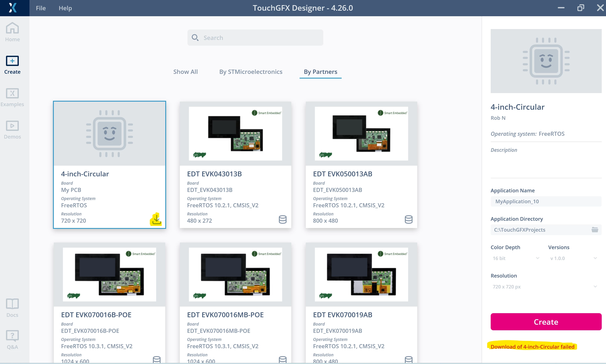Open the File menu

(x=41, y=8)
